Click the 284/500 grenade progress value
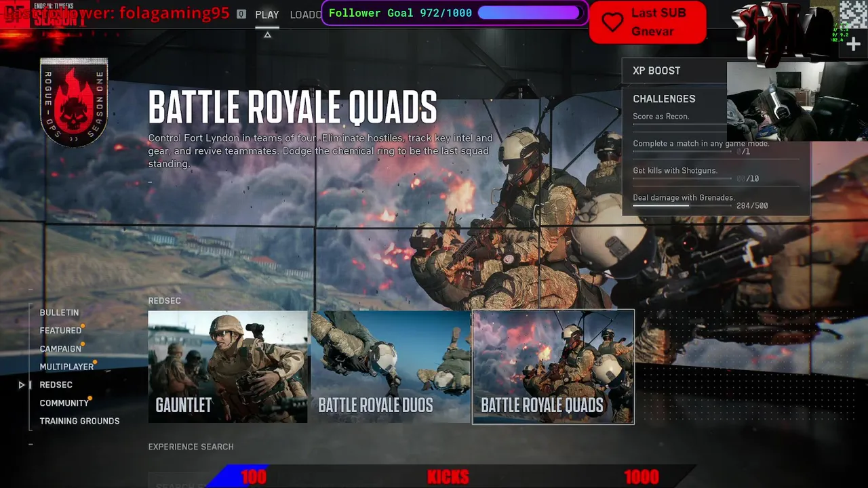This screenshot has width=868, height=488. coord(752,206)
